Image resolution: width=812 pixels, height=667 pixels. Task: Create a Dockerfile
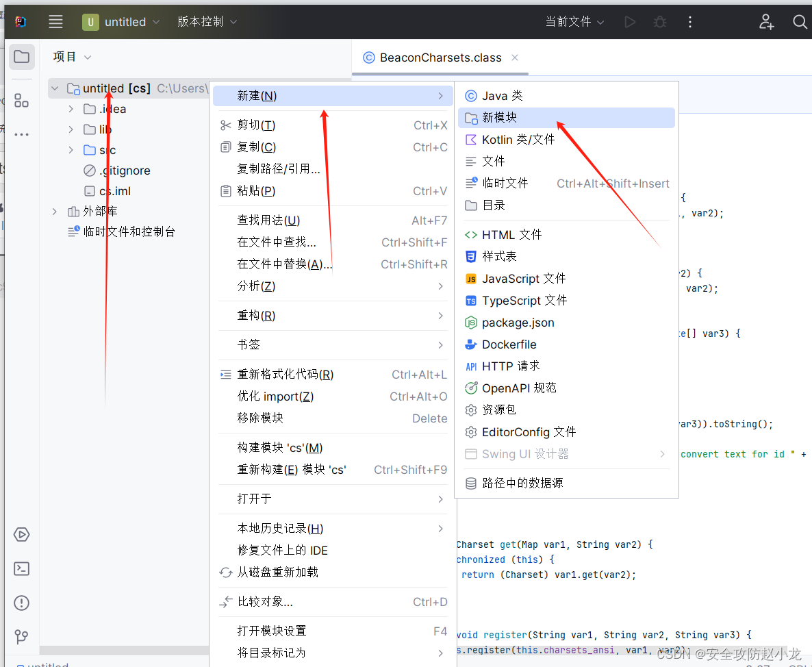[566, 344]
